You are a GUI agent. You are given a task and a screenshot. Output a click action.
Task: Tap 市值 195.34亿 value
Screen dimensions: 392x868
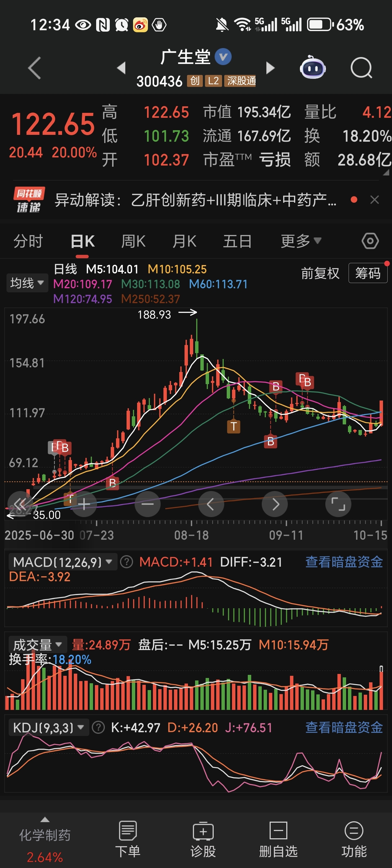click(264, 112)
